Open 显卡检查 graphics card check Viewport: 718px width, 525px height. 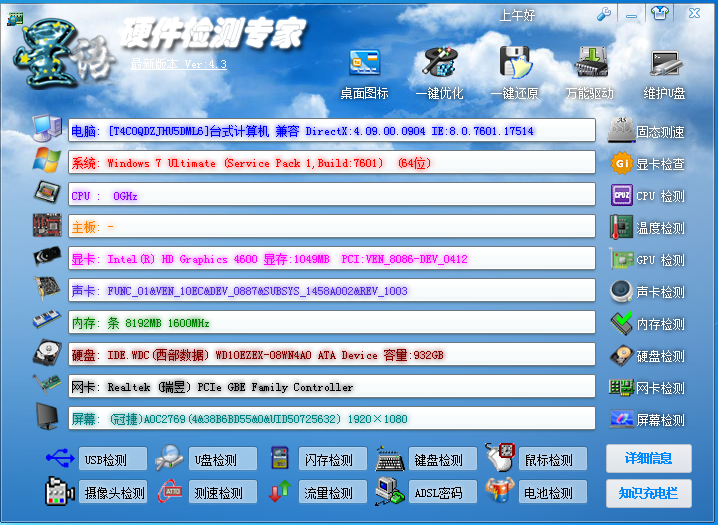click(647, 164)
